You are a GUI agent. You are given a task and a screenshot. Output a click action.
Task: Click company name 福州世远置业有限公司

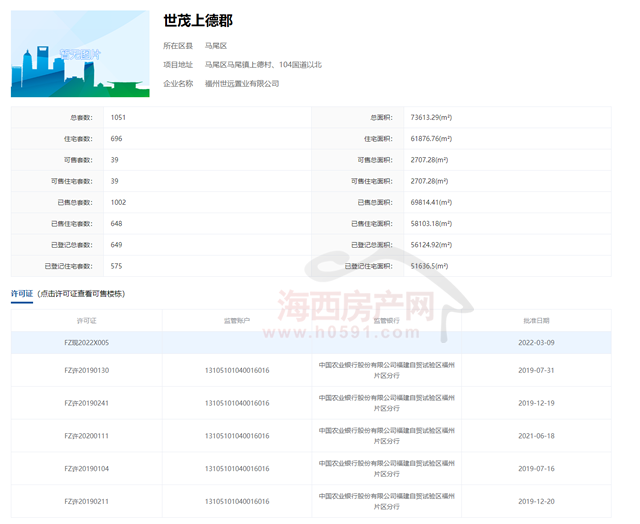242,84
